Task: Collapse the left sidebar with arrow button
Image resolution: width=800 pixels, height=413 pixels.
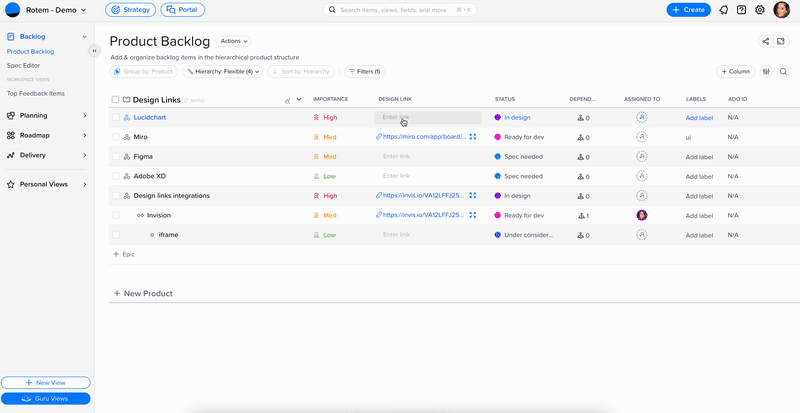Action: tap(95, 51)
